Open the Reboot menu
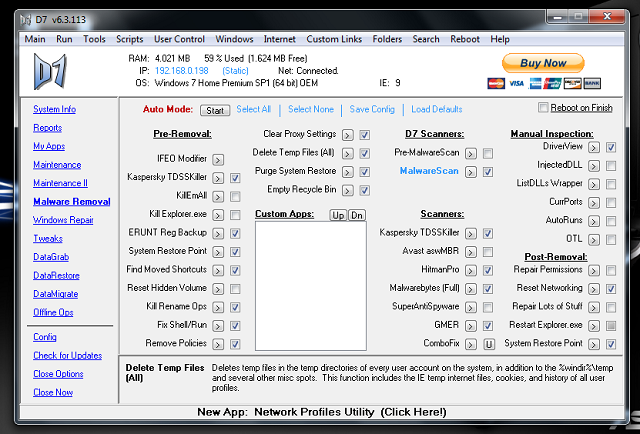This screenshot has width=640, height=434. click(465, 39)
